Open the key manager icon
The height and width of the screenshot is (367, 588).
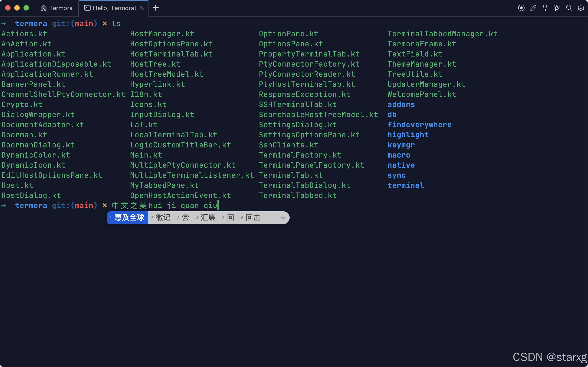click(x=545, y=8)
